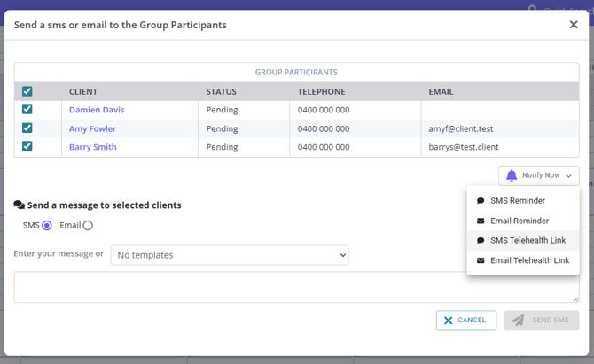Open Amy Fowler's client link

(92, 128)
